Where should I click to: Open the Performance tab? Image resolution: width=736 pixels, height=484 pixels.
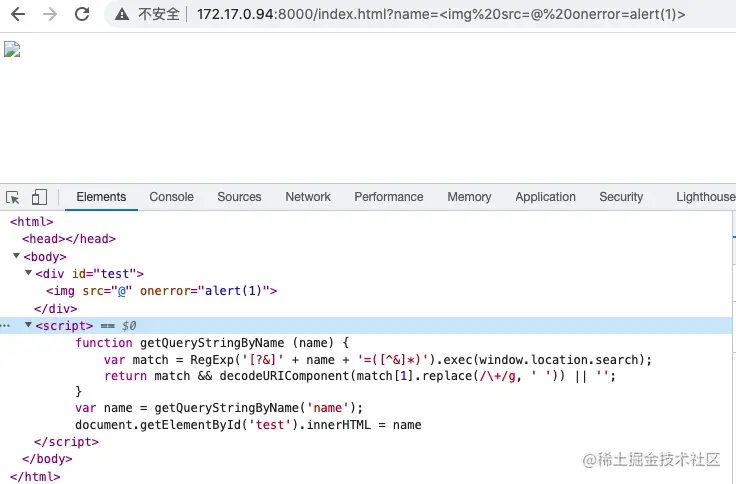[x=389, y=197]
